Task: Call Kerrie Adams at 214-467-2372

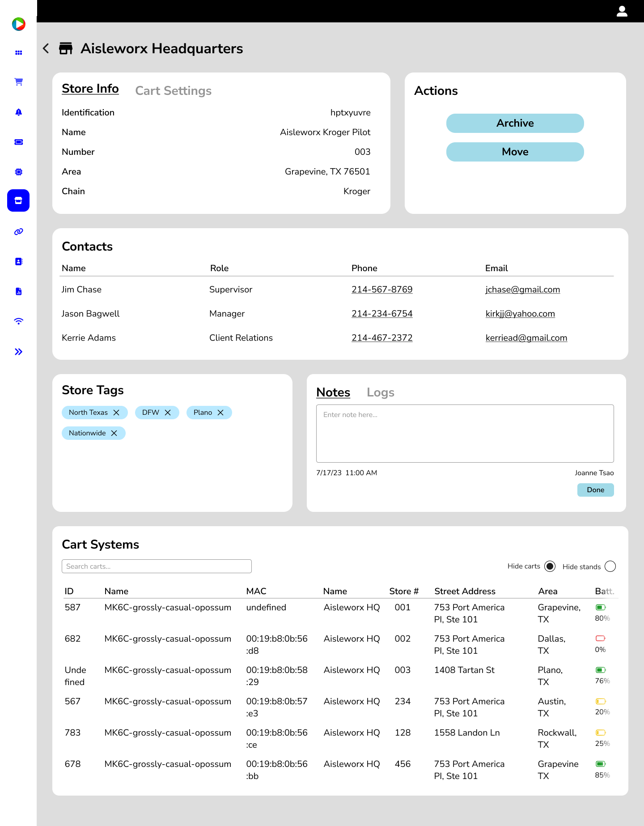Action: click(x=382, y=338)
